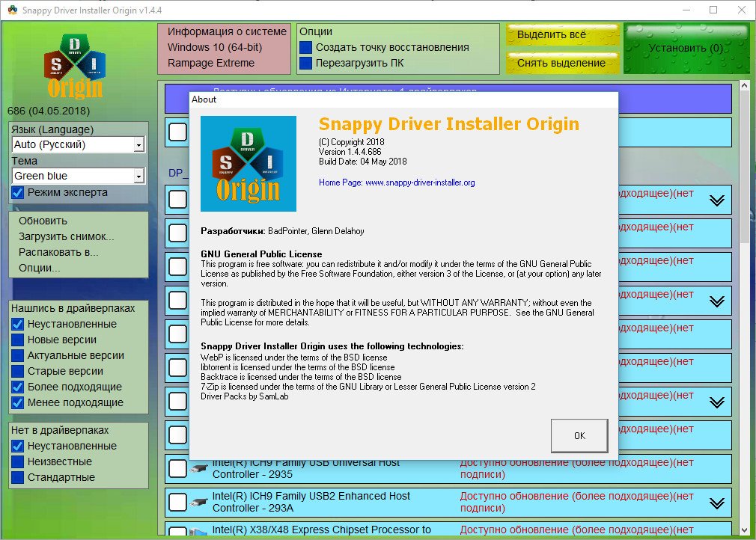Check the "Неизвестные" filter
Screen dimensions: 756x540
tap(18, 462)
